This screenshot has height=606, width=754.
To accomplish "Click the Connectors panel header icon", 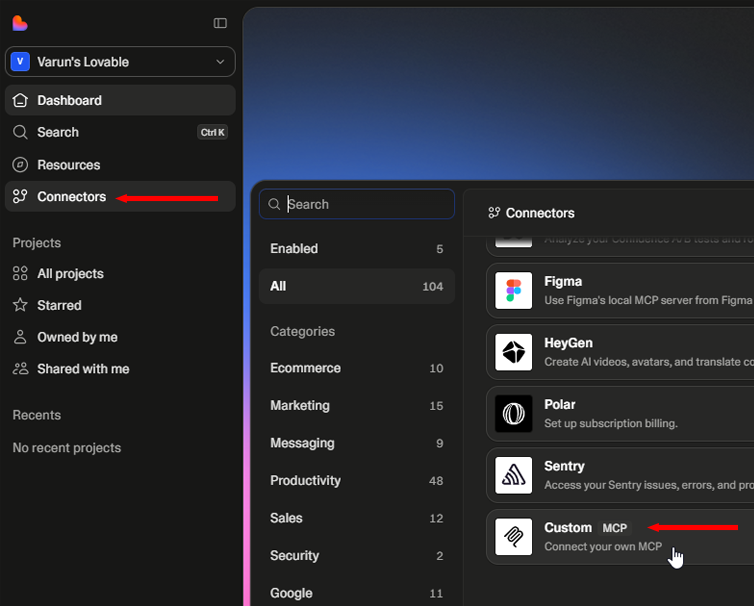I will [x=494, y=213].
